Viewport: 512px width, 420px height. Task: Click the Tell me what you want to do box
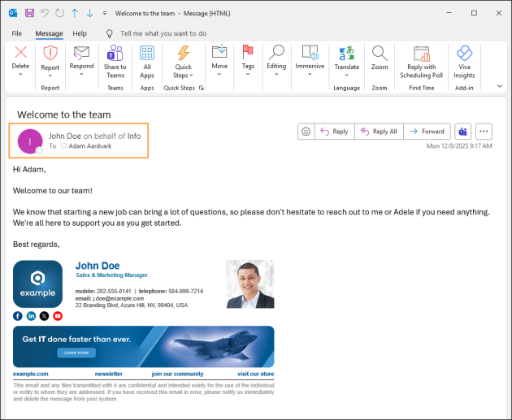163,33
